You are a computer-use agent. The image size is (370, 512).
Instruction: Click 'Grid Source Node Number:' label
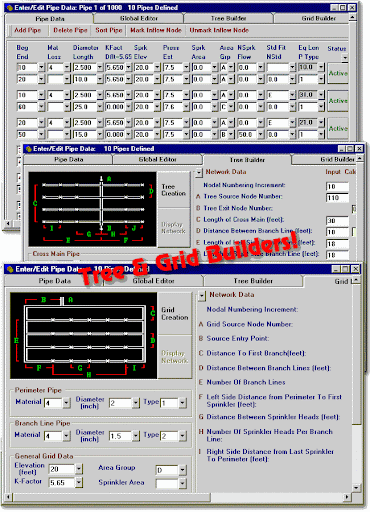tap(250, 324)
